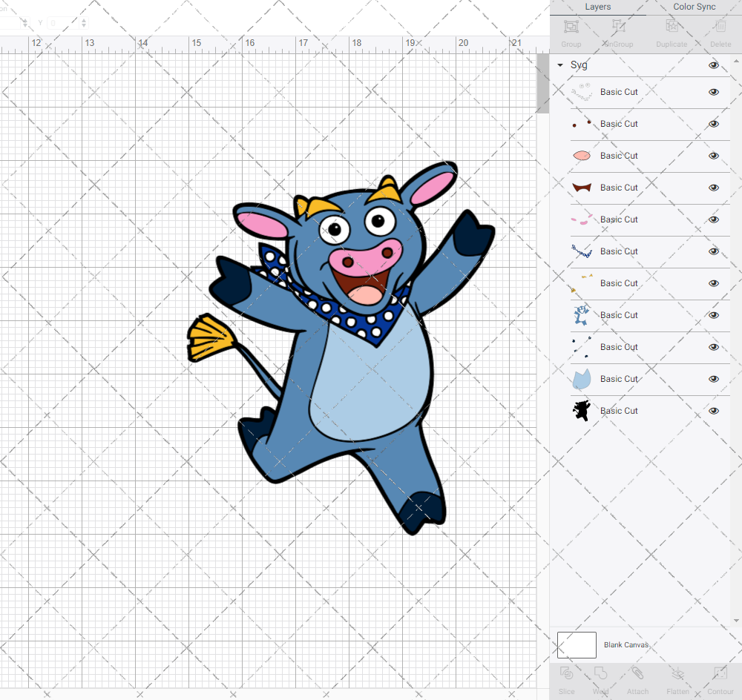Screen dimensions: 742x700
Task: Select the Weld tool
Action: click(x=600, y=673)
